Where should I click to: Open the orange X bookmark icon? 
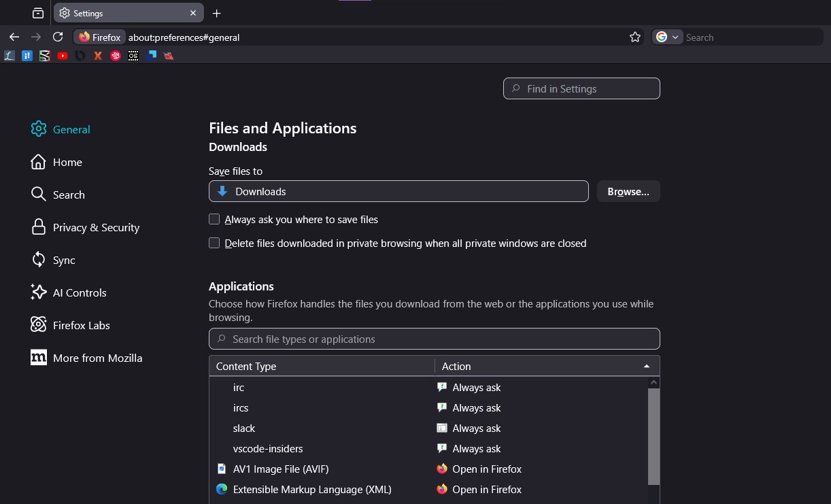click(x=98, y=56)
